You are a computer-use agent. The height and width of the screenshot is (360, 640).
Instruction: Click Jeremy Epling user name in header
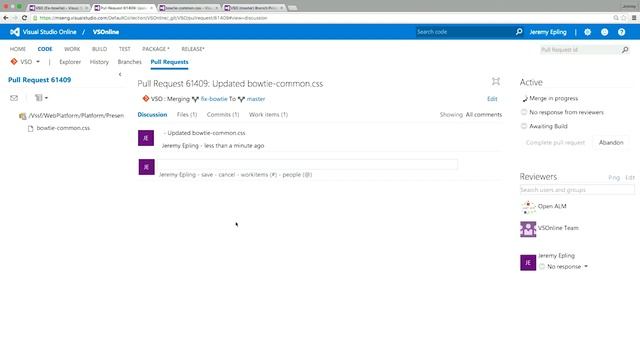tap(548, 32)
